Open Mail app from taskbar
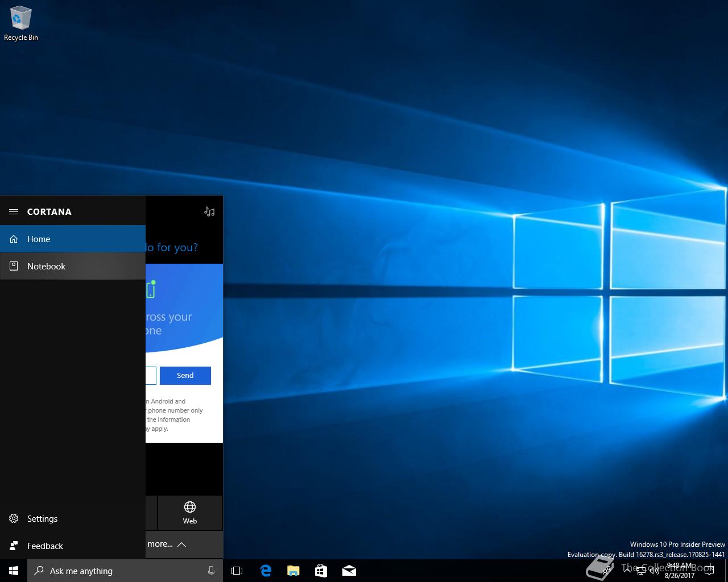The height and width of the screenshot is (582, 728). (x=349, y=571)
